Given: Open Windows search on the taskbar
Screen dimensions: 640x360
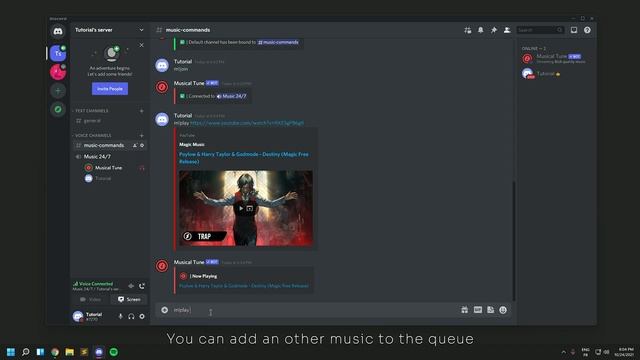Looking at the screenshot, I should (25, 352).
